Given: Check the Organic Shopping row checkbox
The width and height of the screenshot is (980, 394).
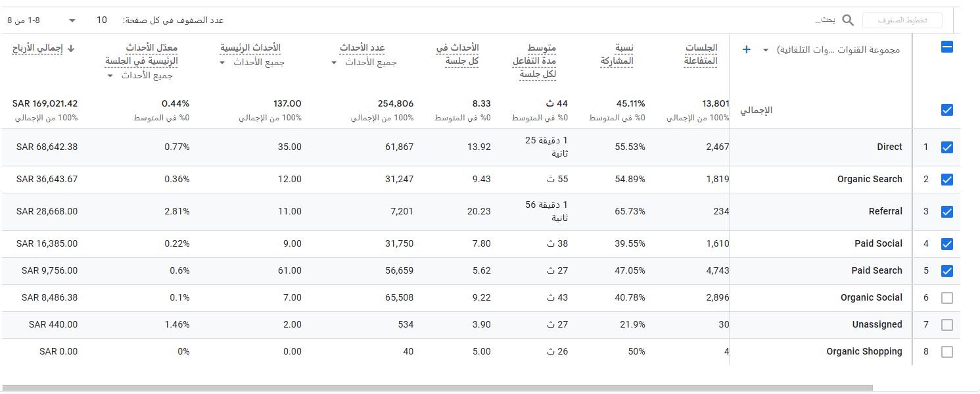Looking at the screenshot, I should point(947,352).
